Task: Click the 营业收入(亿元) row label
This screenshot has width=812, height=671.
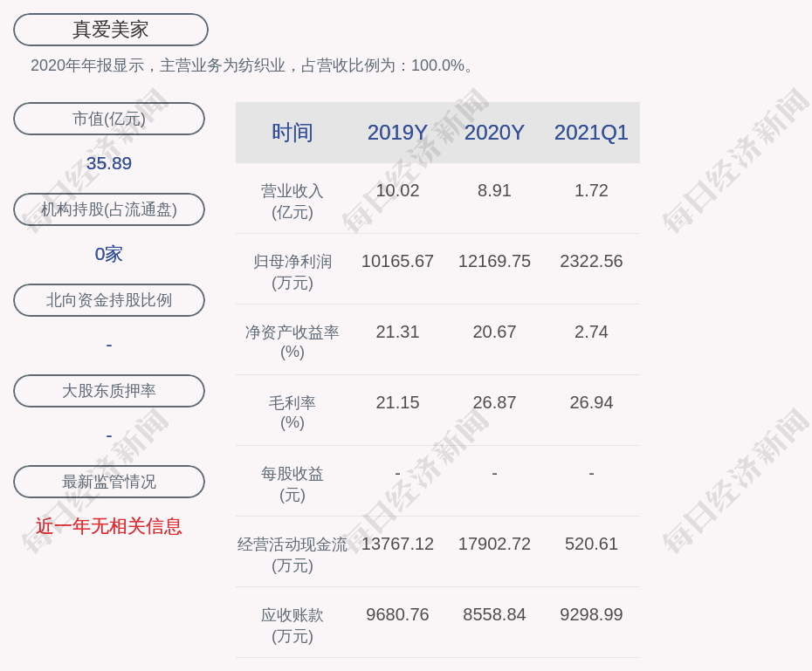Action: point(292,202)
